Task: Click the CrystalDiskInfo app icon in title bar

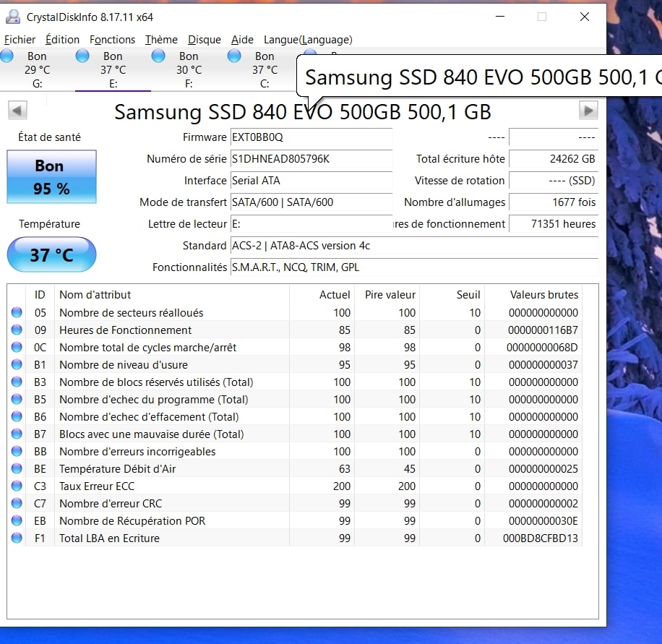Action: tap(13, 17)
